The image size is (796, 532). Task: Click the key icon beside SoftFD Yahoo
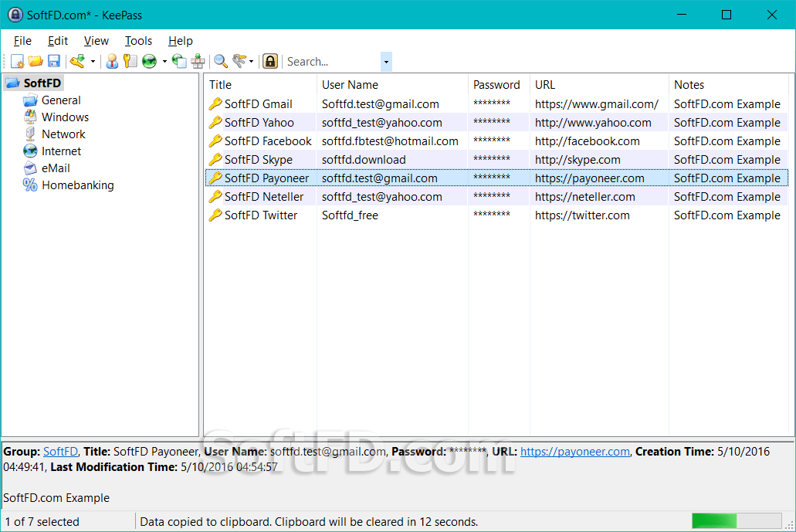click(215, 122)
